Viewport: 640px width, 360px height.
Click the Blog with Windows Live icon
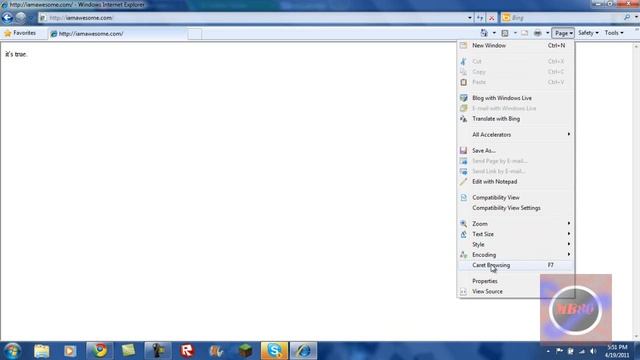tap(463, 98)
